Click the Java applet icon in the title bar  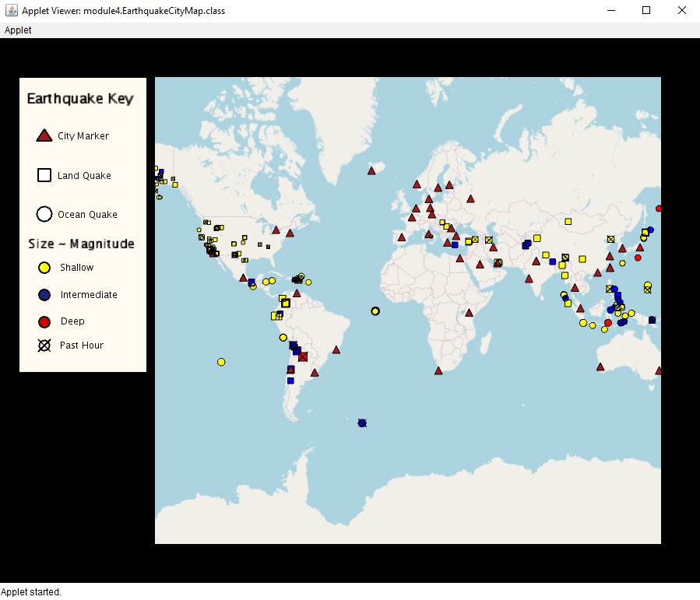11,10
